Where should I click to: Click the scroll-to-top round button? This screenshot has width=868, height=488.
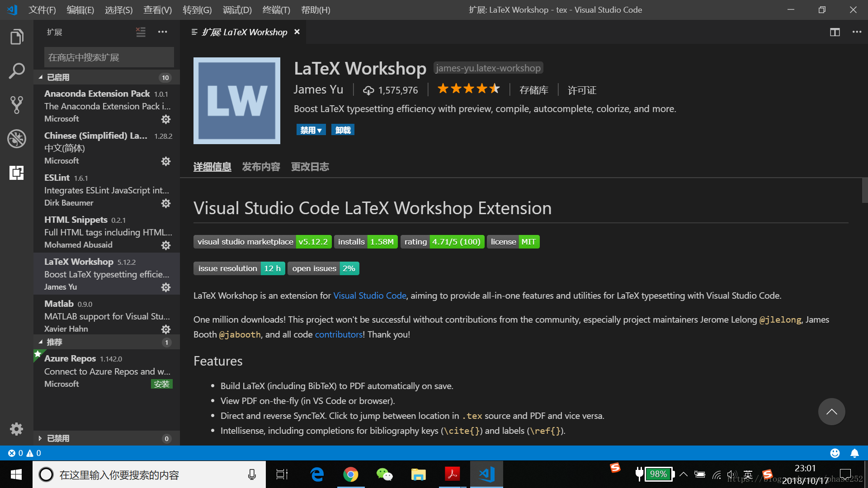click(831, 412)
